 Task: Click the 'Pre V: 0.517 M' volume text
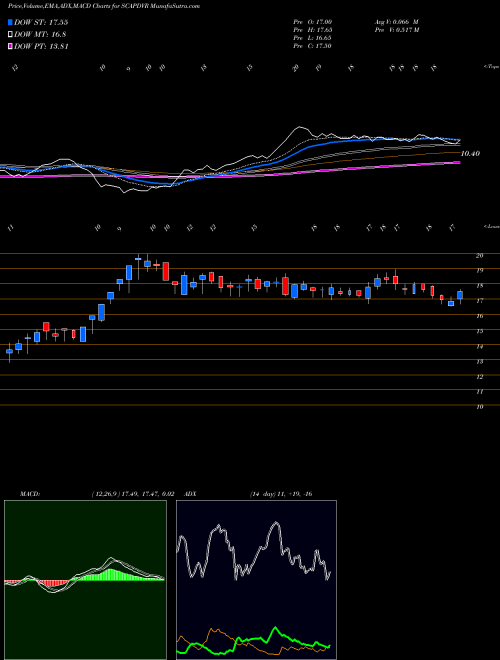(396, 30)
